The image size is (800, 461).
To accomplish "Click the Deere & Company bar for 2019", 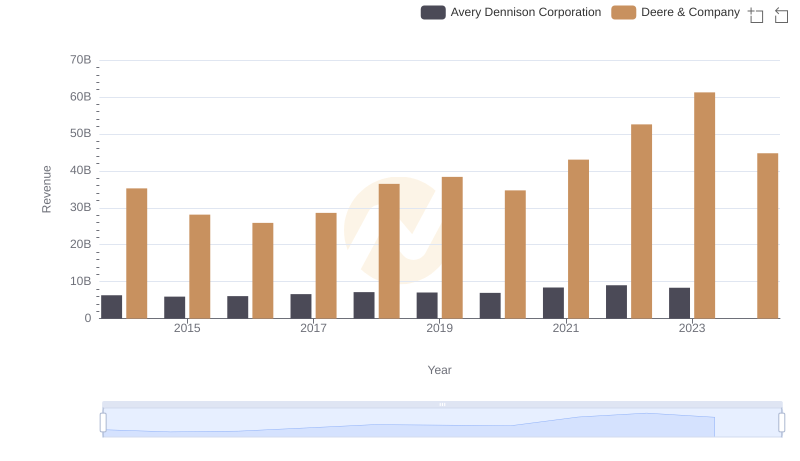I will (452, 247).
